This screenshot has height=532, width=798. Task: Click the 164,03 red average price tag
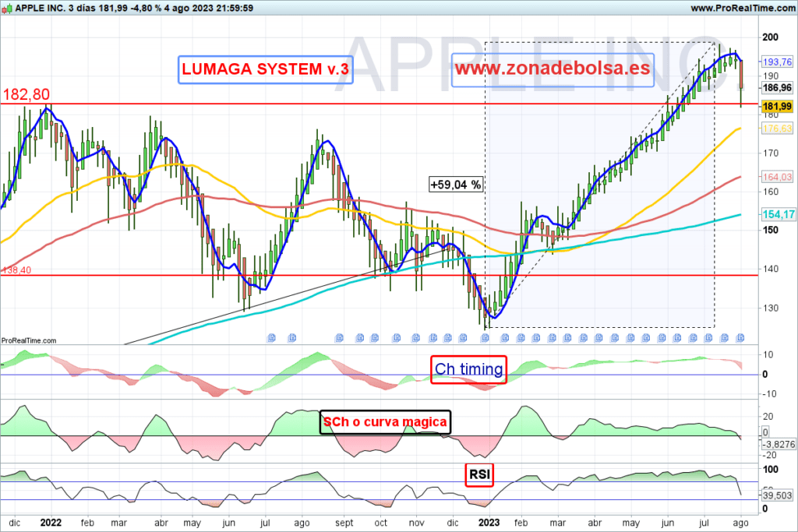(x=777, y=177)
